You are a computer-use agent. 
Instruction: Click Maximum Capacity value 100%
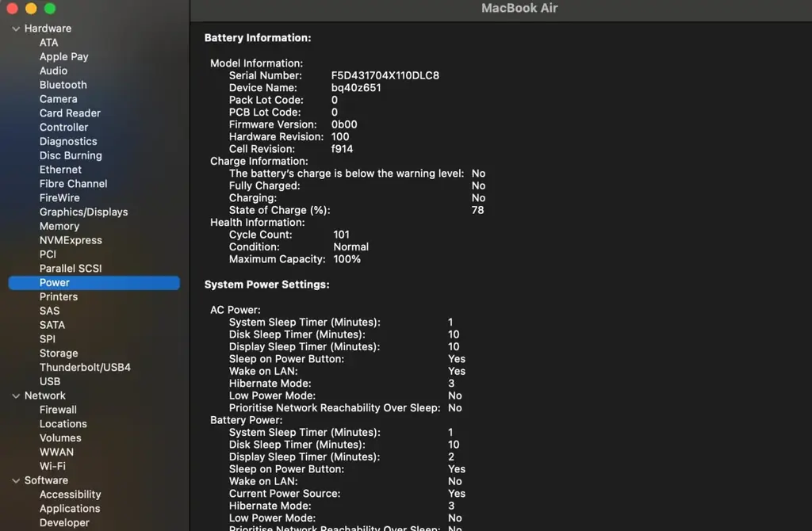tap(347, 259)
